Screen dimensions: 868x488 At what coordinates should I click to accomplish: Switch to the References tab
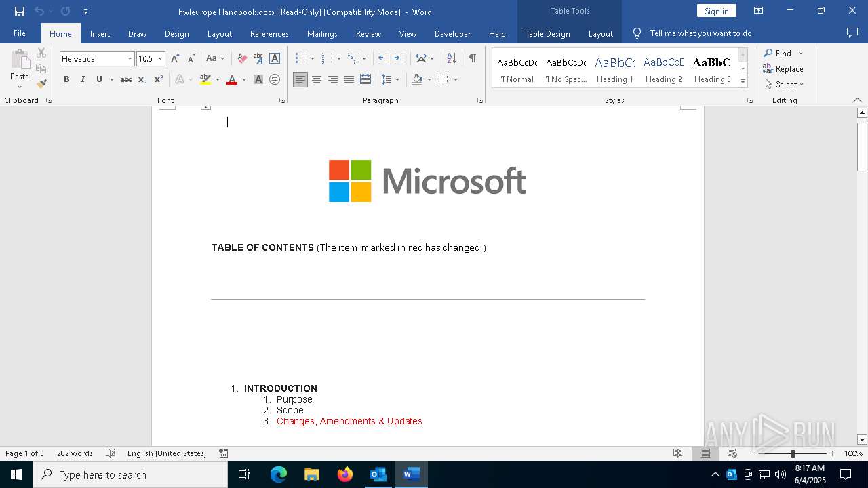269,33
